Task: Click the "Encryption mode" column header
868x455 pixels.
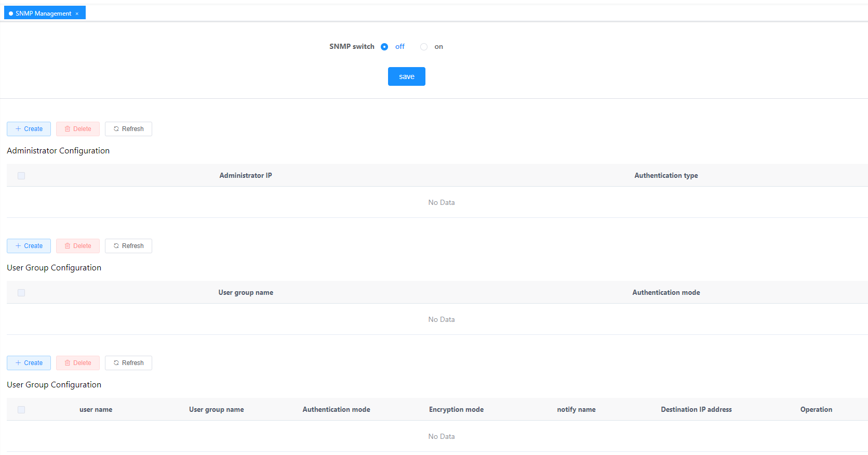Action: 457,410
